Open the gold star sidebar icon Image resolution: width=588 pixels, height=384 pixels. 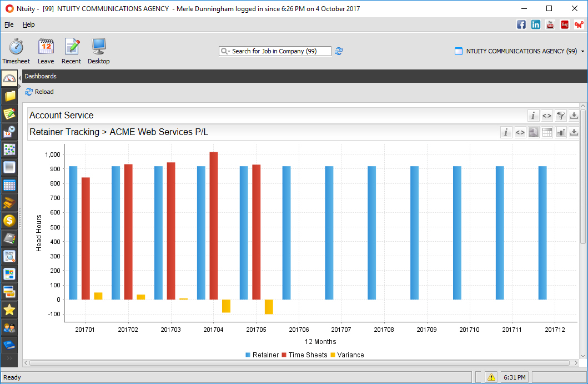point(9,310)
